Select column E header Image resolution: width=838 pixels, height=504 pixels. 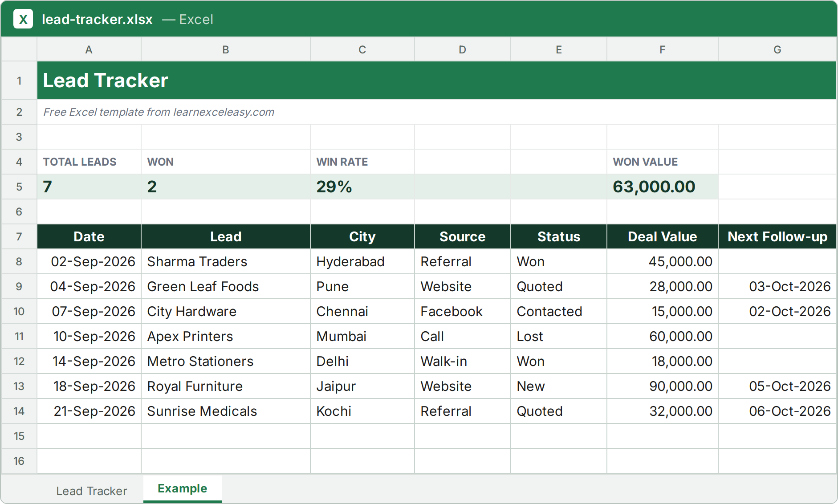[x=559, y=49]
